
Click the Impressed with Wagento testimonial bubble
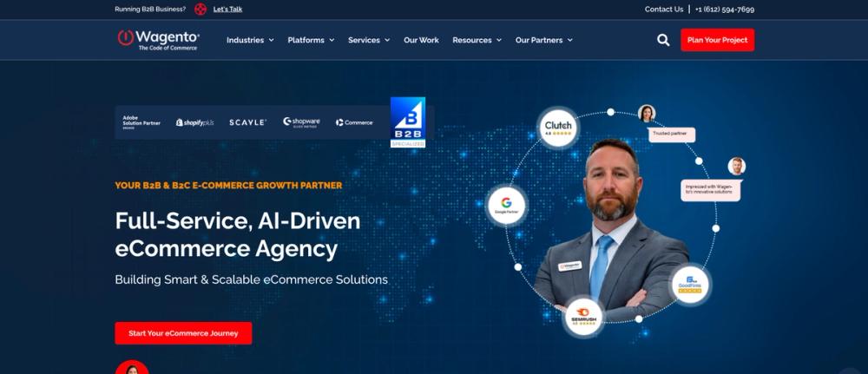click(710, 190)
